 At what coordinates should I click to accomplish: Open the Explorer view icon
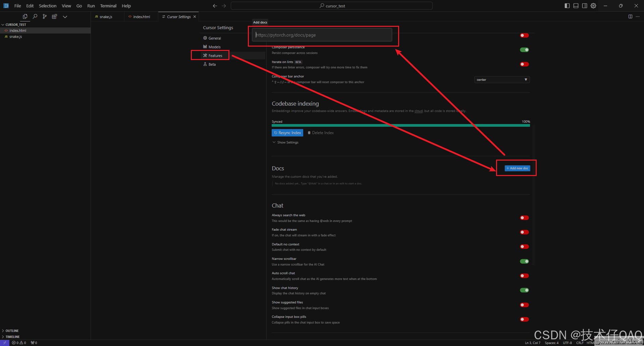click(25, 16)
